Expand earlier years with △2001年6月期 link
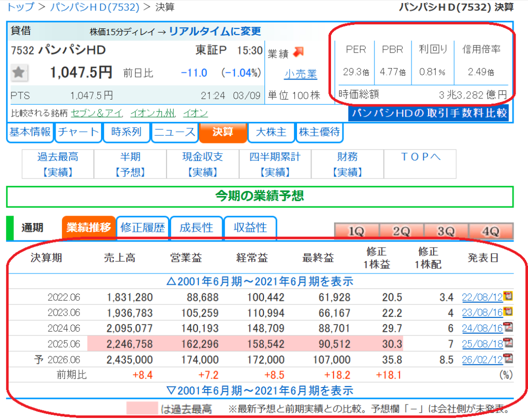 click(260, 282)
